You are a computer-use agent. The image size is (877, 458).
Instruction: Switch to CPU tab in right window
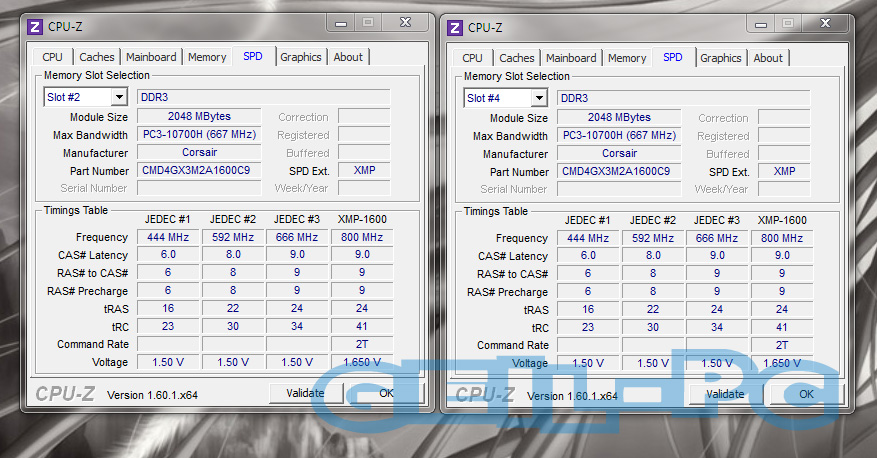(x=473, y=58)
